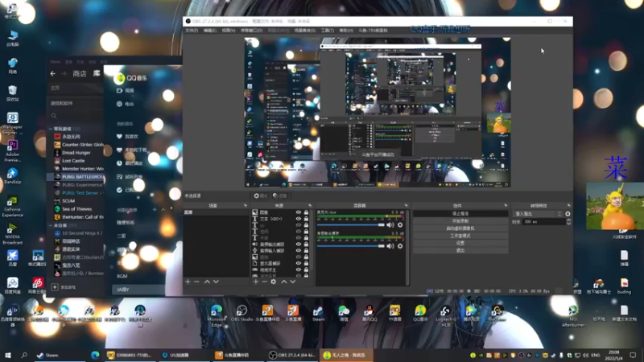Toggle the lock on the 显示器捕获 source
The width and height of the screenshot is (644, 362).
coord(306,264)
